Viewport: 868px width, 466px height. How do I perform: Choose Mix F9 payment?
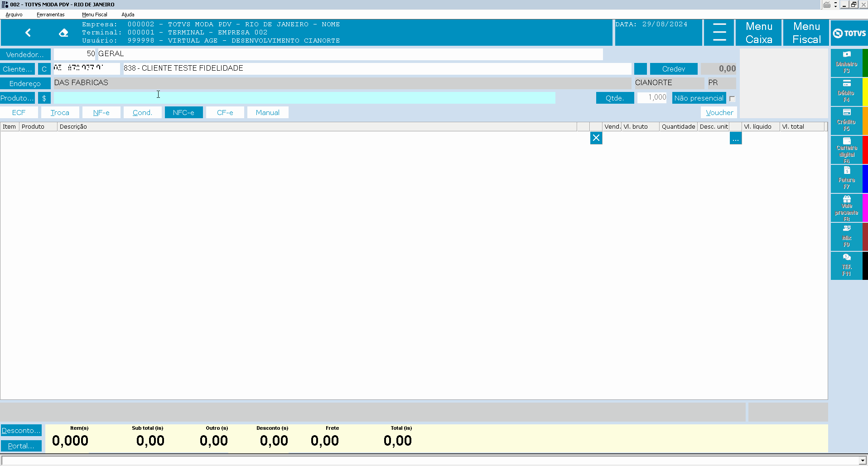846,236
